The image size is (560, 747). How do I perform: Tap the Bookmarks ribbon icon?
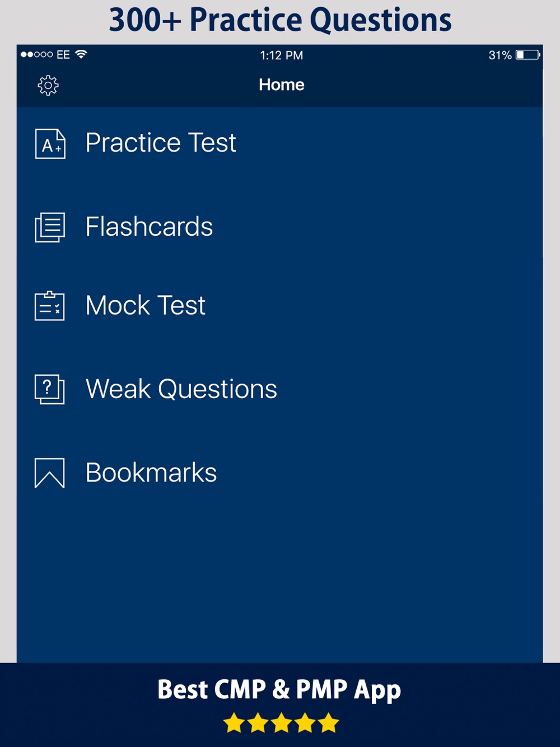pyautogui.click(x=50, y=473)
